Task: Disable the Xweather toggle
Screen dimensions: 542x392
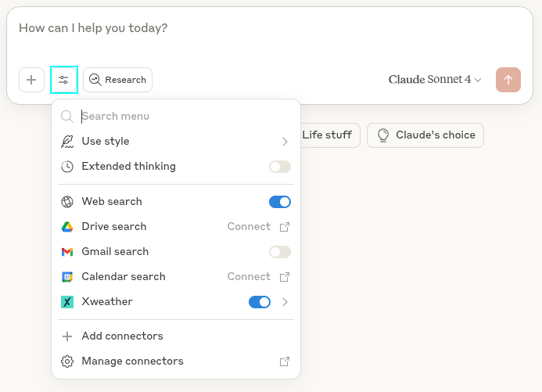Action: point(259,302)
